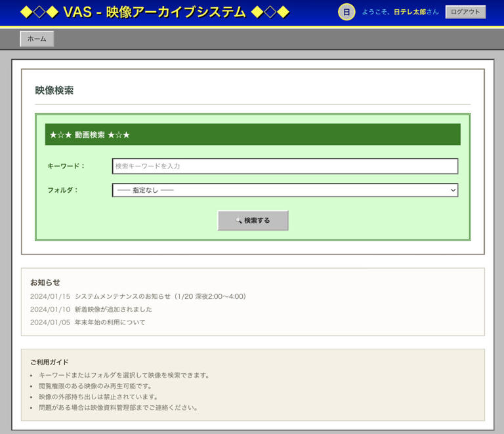Focus the キーワード search input field
This screenshot has height=434, width=504.
[x=285, y=167]
